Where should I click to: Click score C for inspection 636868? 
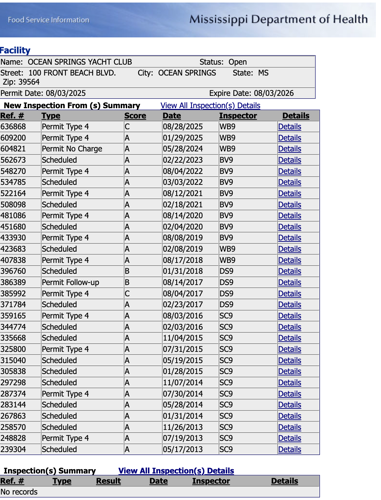(127, 127)
